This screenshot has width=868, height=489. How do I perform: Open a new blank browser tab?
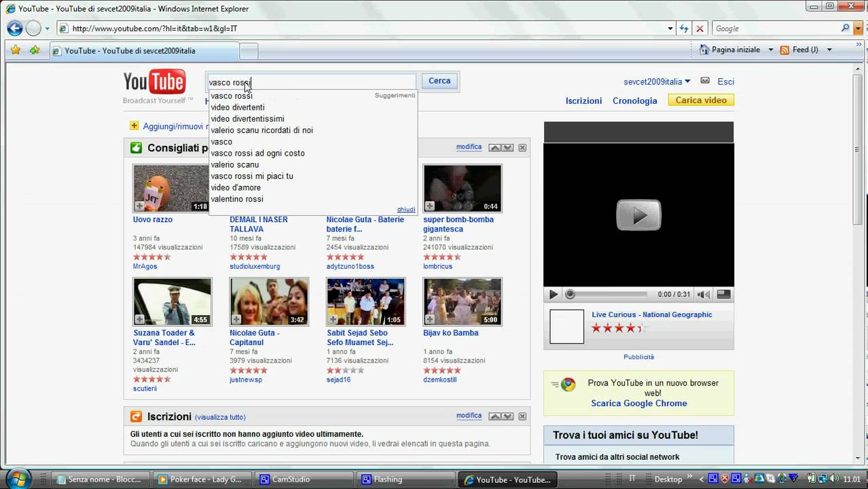pos(249,51)
